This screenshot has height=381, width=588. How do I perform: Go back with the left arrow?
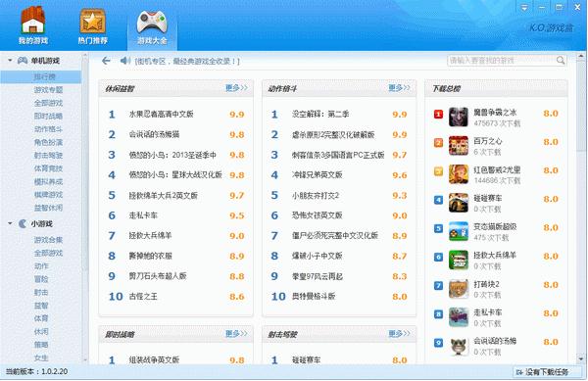click(x=106, y=61)
